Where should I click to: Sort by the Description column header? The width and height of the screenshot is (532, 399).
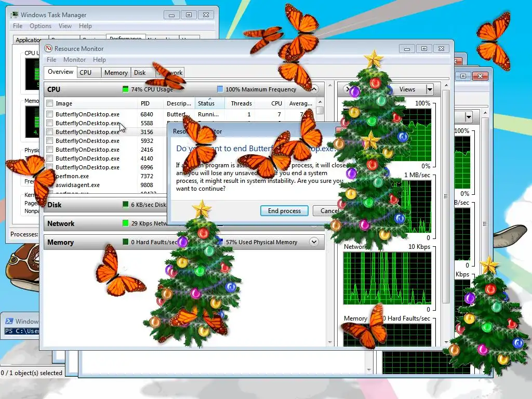179,103
